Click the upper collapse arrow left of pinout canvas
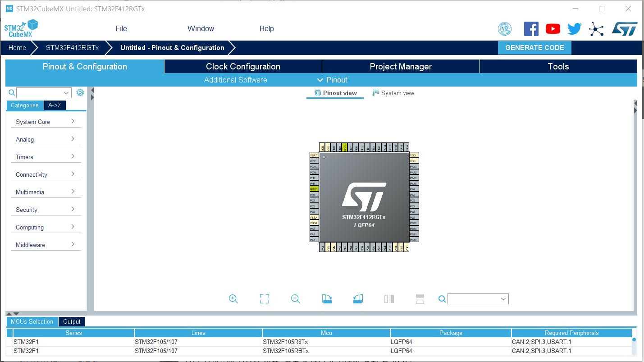The image size is (644, 362). click(92, 90)
